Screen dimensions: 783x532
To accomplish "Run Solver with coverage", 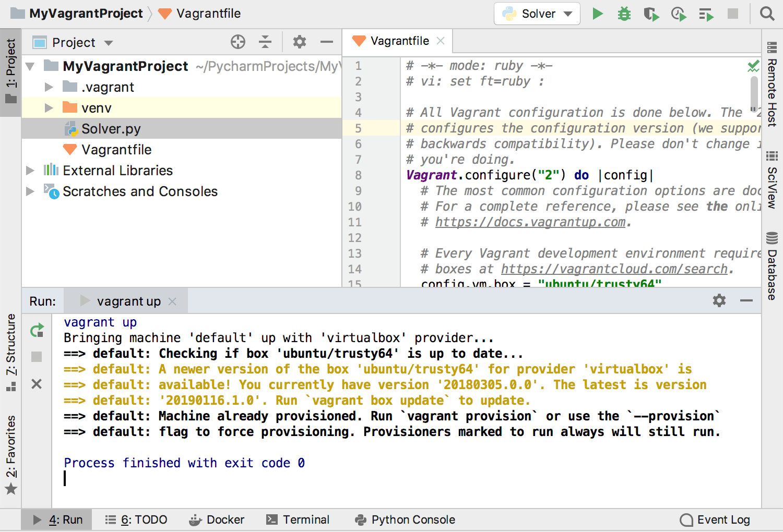I will pos(651,14).
